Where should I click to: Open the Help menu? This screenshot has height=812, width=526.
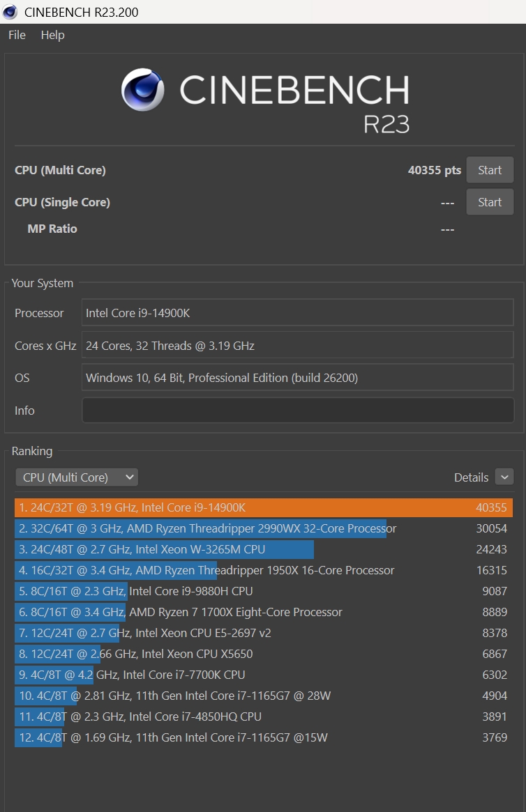52,35
